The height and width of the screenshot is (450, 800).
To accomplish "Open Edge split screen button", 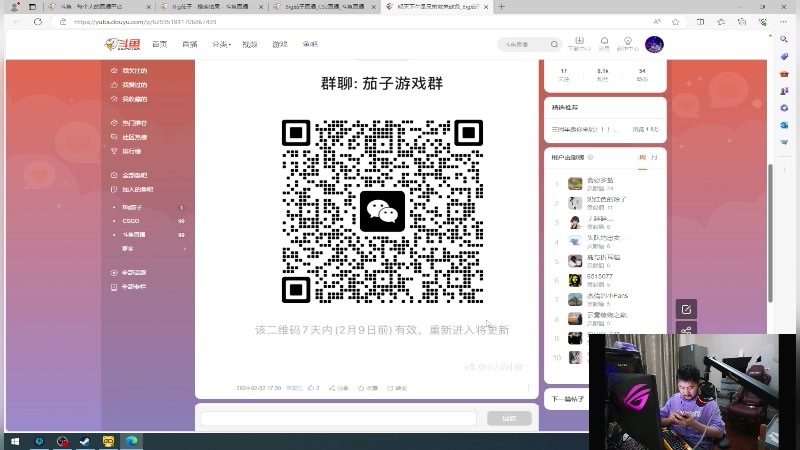I will (701, 22).
